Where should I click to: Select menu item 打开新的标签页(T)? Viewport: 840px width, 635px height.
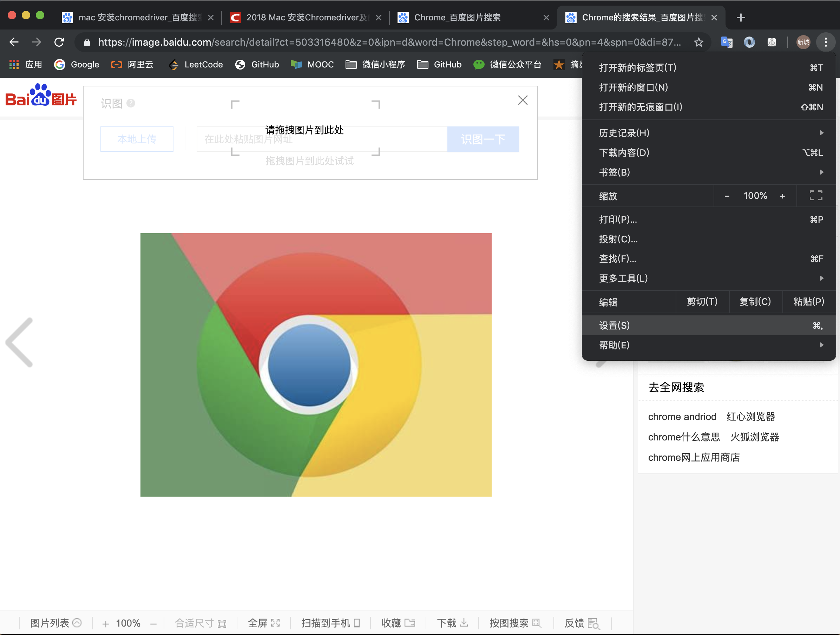(709, 67)
